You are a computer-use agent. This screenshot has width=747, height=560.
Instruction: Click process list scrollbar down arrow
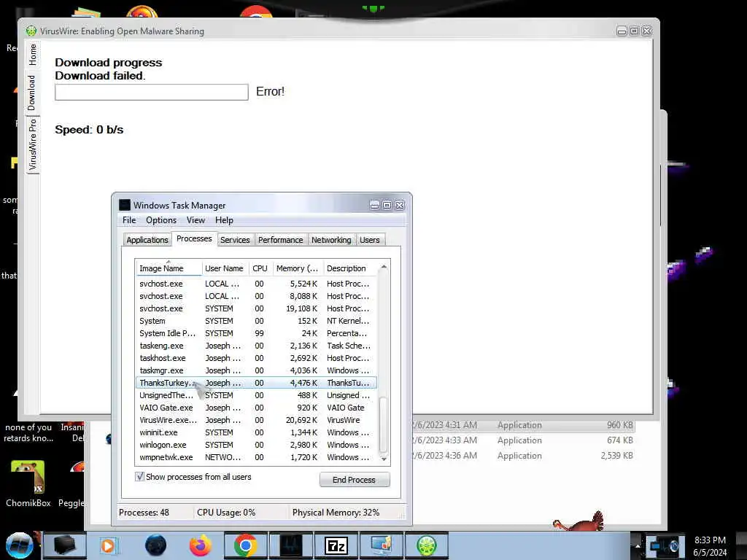384,459
